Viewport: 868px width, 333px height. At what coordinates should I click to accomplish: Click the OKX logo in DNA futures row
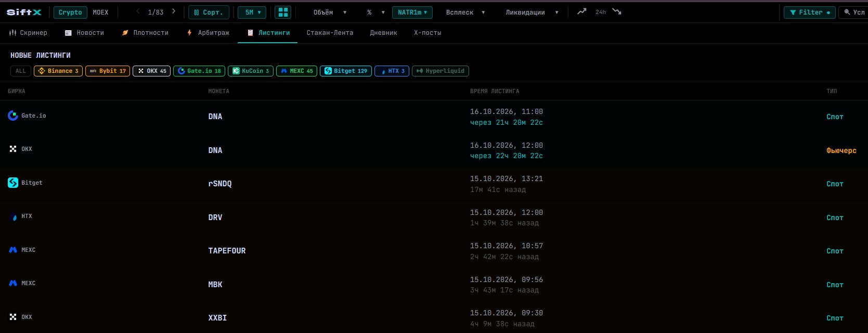click(x=13, y=149)
